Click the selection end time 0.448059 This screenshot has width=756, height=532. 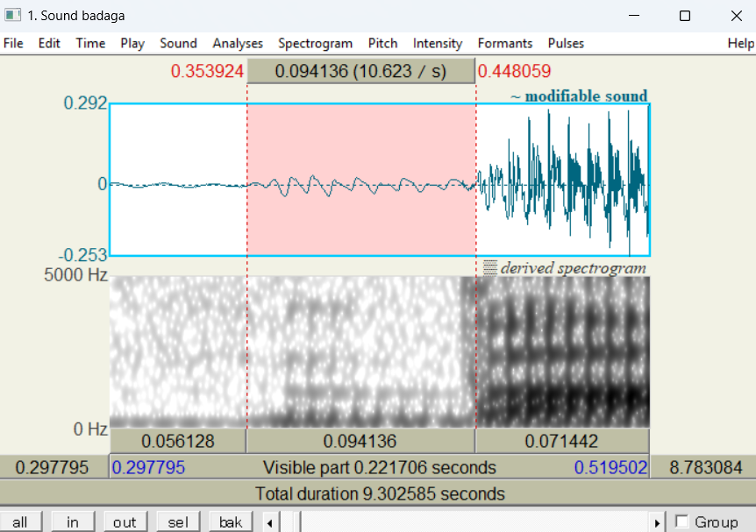pyautogui.click(x=514, y=71)
